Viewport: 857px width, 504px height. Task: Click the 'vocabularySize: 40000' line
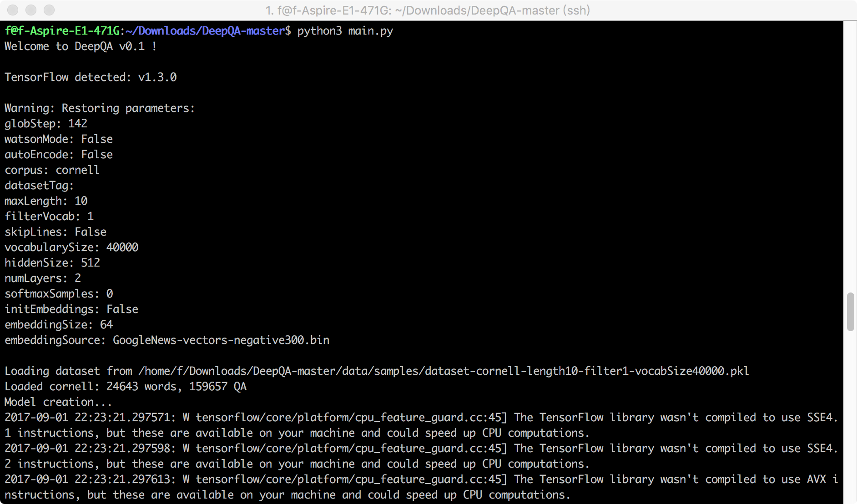tap(71, 247)
